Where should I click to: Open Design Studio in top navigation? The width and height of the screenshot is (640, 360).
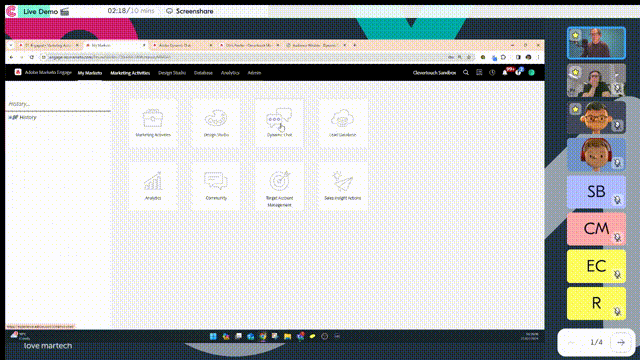point(172,73)
